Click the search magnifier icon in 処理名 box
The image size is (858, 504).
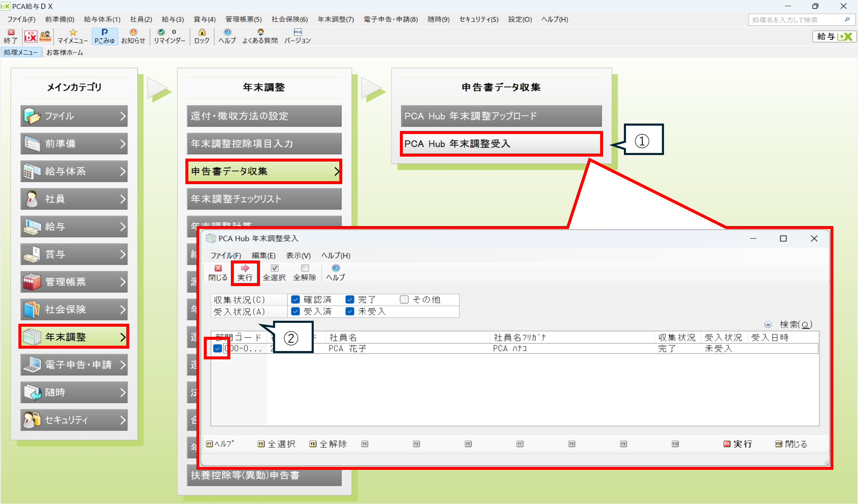coord(847,20)
